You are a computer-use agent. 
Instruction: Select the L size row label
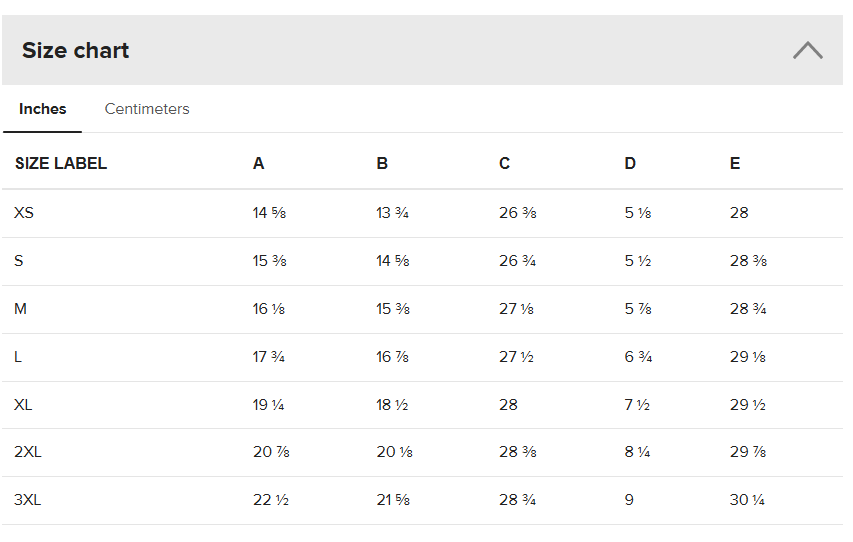18,357
